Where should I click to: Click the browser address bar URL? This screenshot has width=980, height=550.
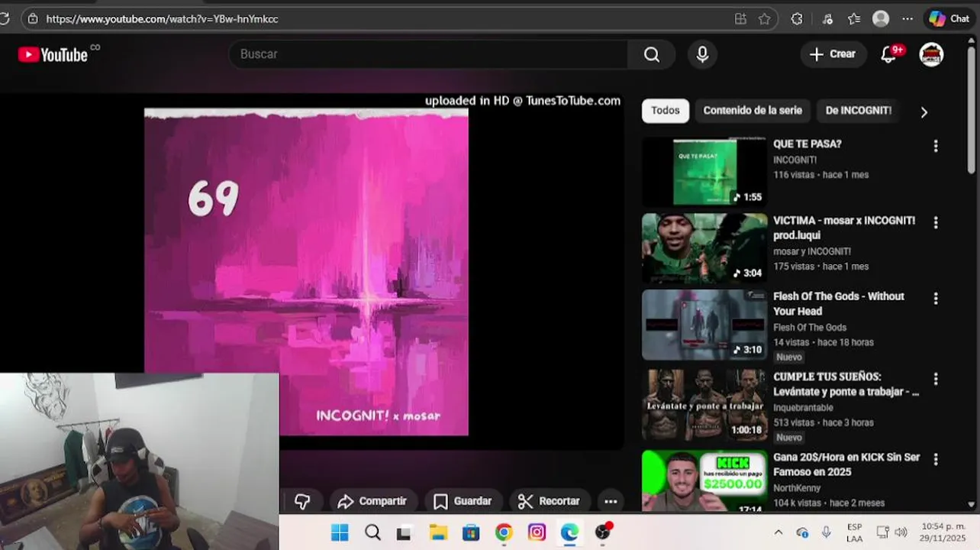162,19
